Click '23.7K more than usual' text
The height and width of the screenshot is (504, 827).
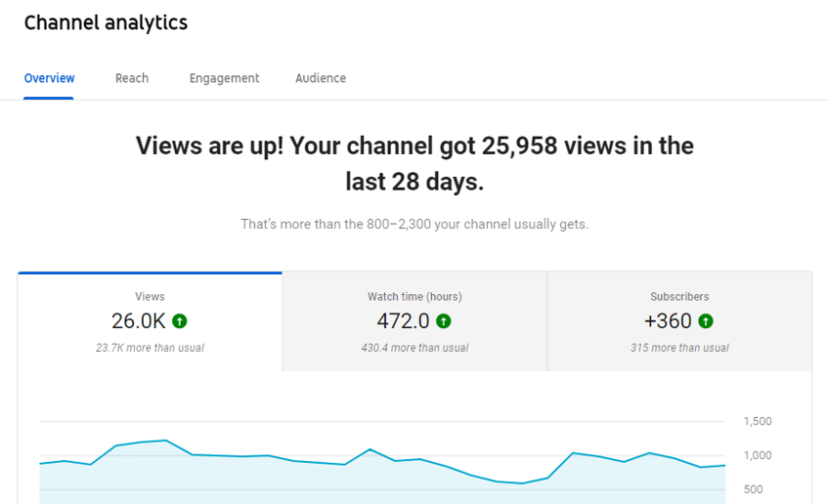(x=150, y=348)
